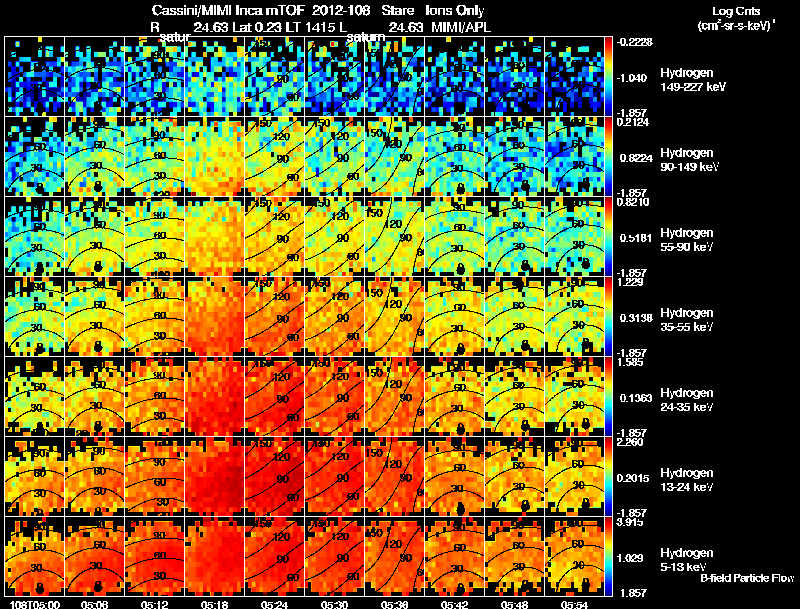
Task: Click Saturn dot in 05:42 Hydrogen 13-24 keV panel
Action: (461, 509)
